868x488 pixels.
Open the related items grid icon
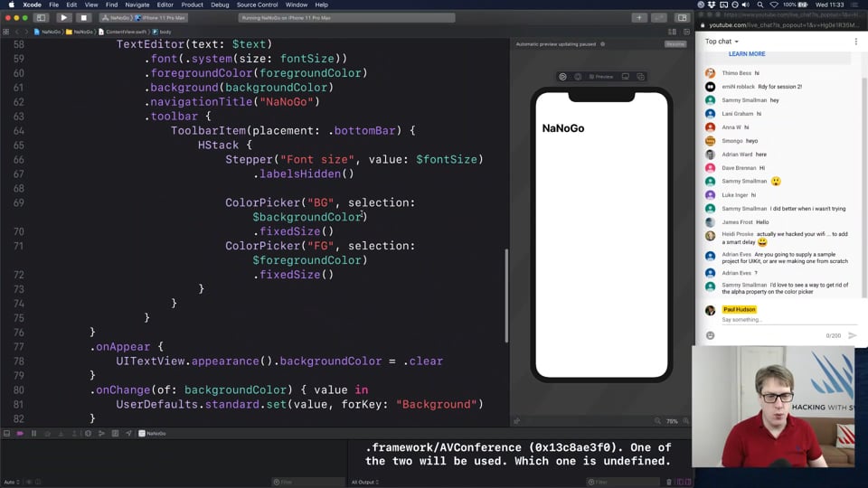6,33
